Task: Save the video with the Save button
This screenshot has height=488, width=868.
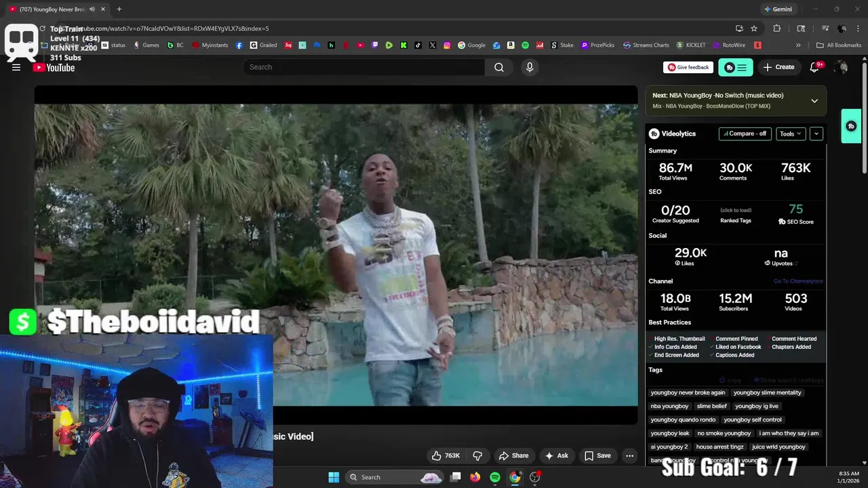Action: [597, 455]
